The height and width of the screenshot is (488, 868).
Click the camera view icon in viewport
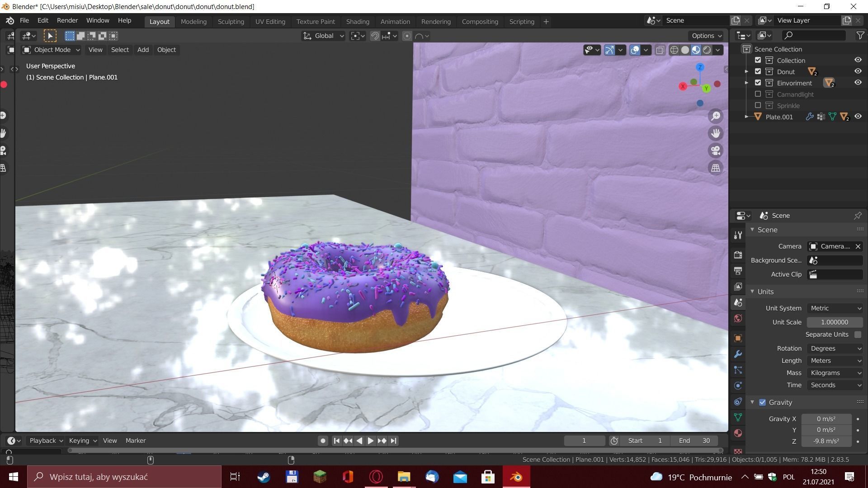pyautogui.click(x=716, y=150)
